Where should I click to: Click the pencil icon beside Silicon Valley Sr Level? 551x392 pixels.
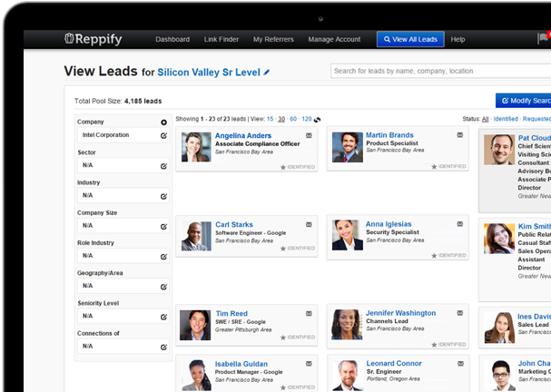[267, 71]
